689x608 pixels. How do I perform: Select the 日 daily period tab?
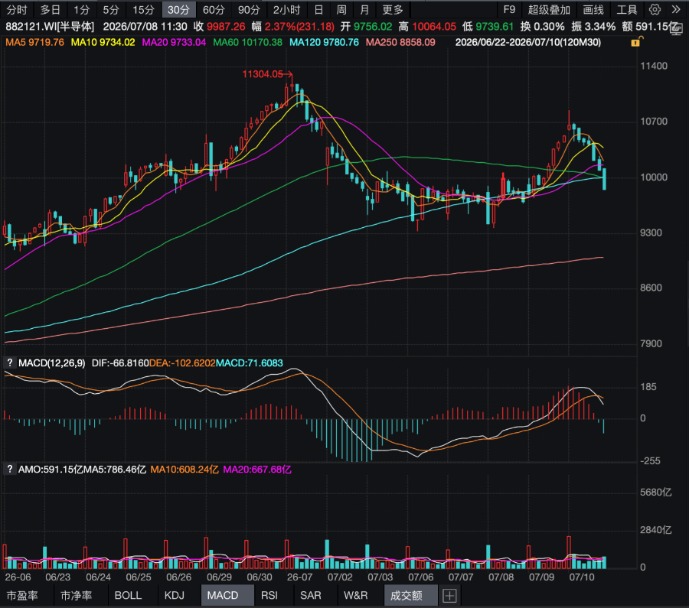pyautogui.click(x=319, y=10)
